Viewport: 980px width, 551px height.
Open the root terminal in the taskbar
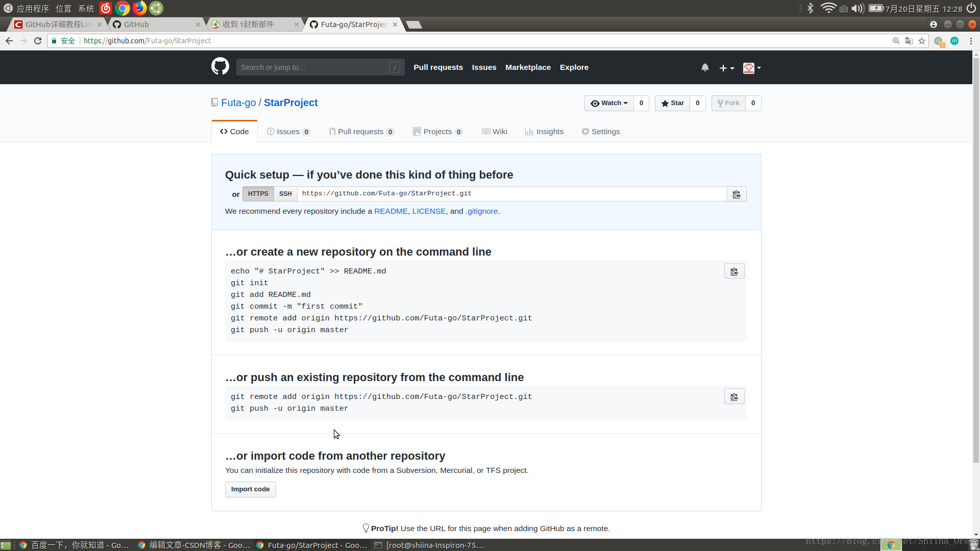point(429,545)
